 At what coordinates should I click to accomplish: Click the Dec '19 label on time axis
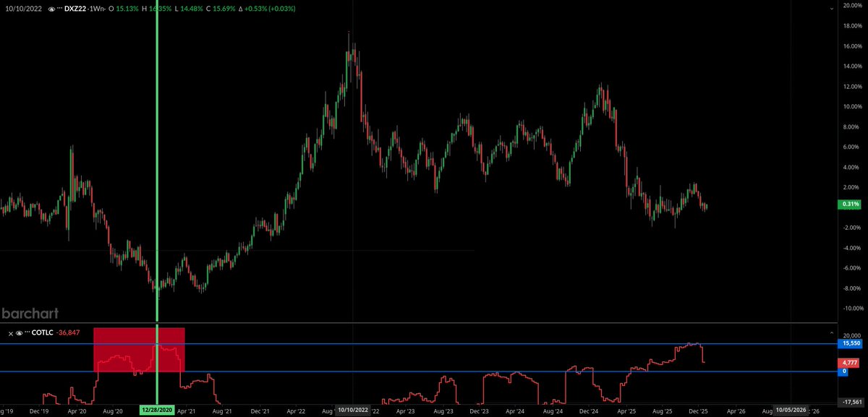(40, 410)
